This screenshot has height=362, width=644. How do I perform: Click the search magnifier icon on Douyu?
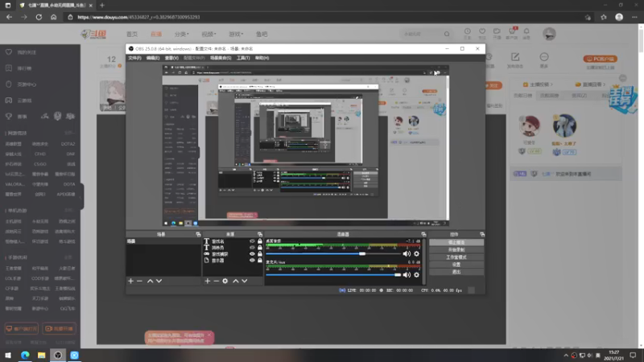[x=447, y=34]
